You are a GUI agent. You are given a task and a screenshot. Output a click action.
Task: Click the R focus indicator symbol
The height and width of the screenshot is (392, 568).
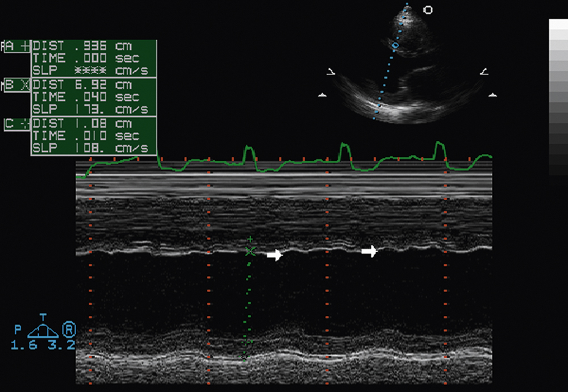(x=68, y=329)
